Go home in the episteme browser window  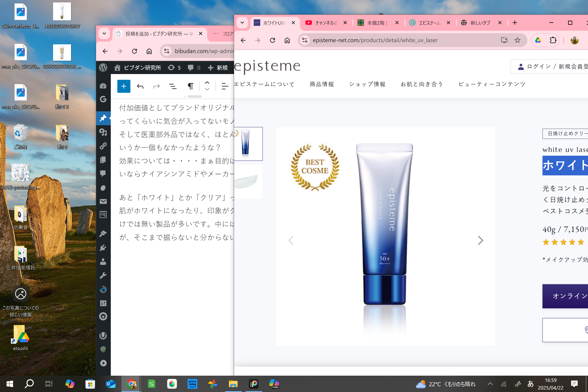pyautogui.click(x=287, y=40)
